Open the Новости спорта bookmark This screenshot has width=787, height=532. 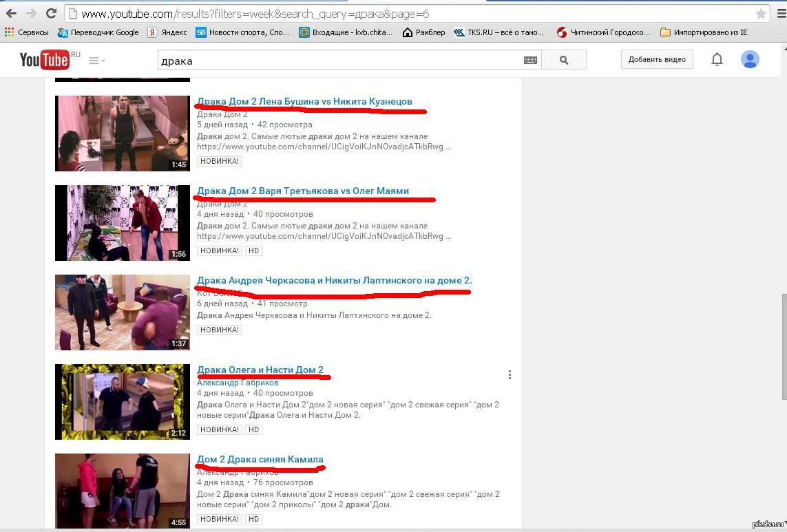[242, 32]
